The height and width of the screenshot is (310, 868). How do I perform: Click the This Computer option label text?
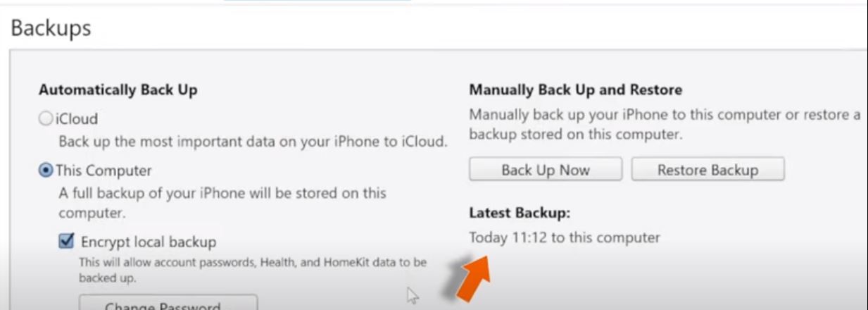[x=103, y=170]
